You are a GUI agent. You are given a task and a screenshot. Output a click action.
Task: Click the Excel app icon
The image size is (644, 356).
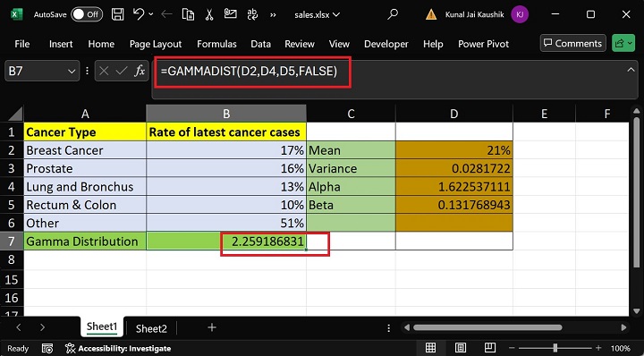[x=16, y=15]
